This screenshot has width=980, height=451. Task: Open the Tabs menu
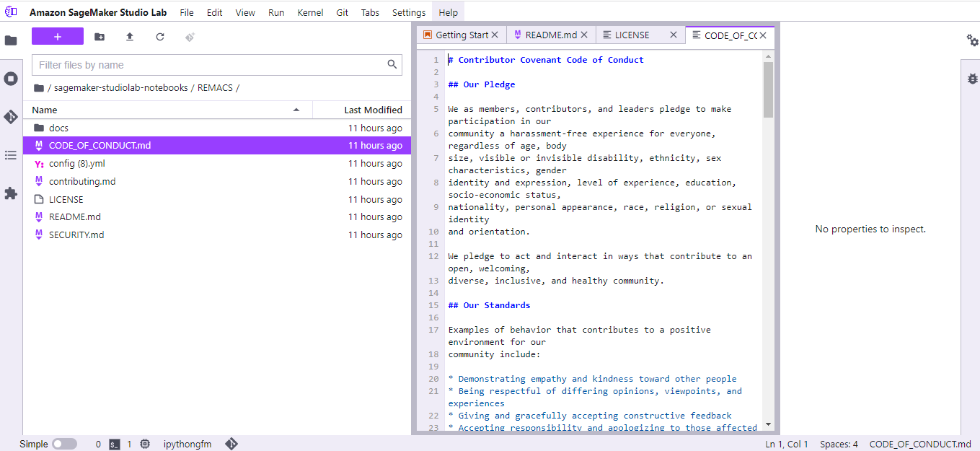click(x=370, y=12)
